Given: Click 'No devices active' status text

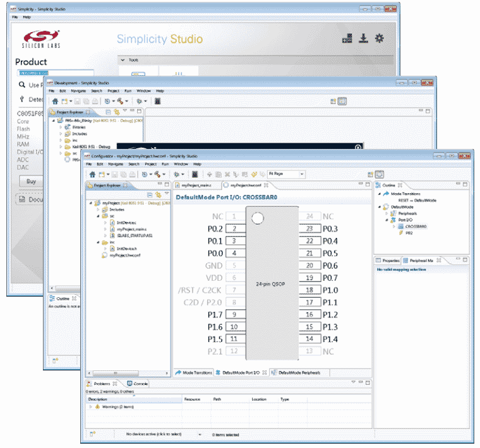Looking at the screenshot, I should point(154,434).
